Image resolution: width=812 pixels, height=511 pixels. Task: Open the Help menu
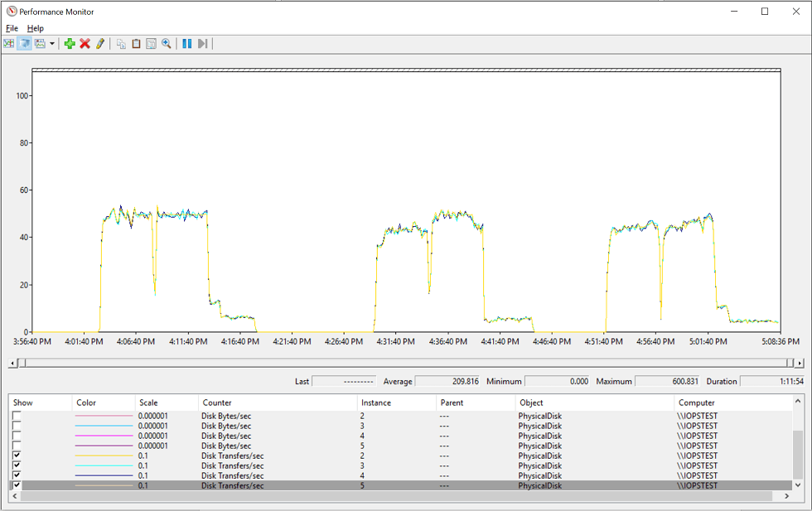click(x=35, y=28)
